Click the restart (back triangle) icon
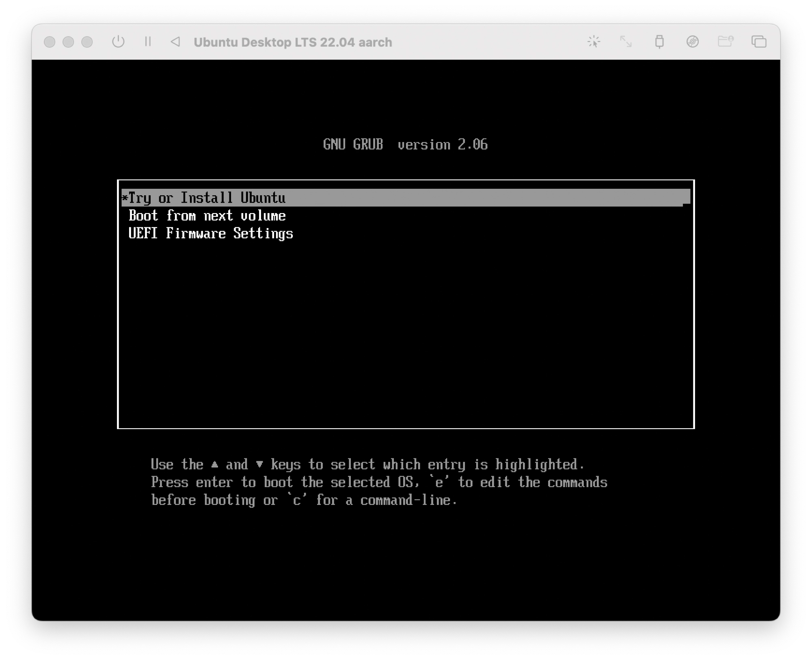The width and height of the screenshot is (812, 660). click(x=175, y=41)
